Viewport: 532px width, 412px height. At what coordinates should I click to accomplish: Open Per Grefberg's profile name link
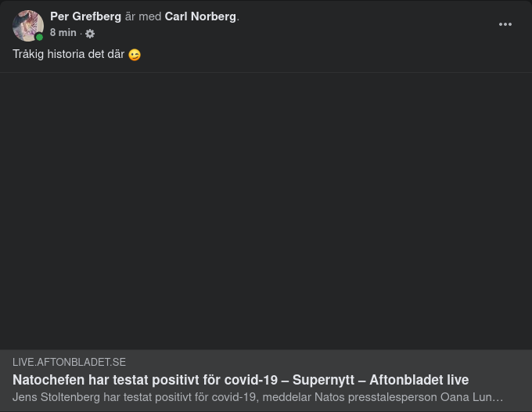[x=85, y=16]
